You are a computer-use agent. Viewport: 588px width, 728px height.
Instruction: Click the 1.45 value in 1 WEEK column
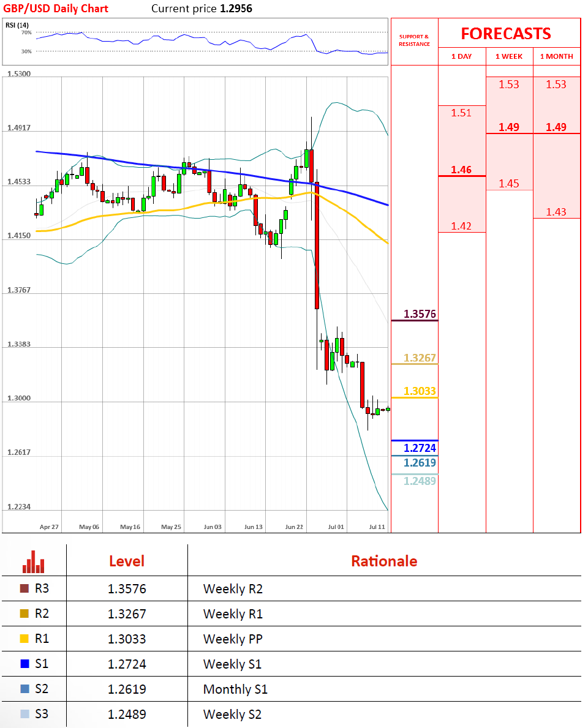(x=509, y=184)
